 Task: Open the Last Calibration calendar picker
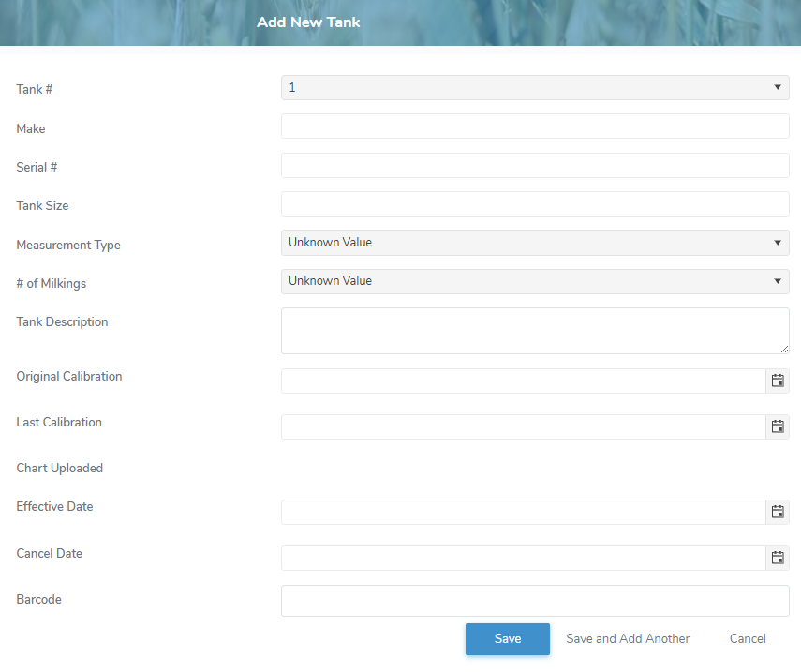pos(778,426)
